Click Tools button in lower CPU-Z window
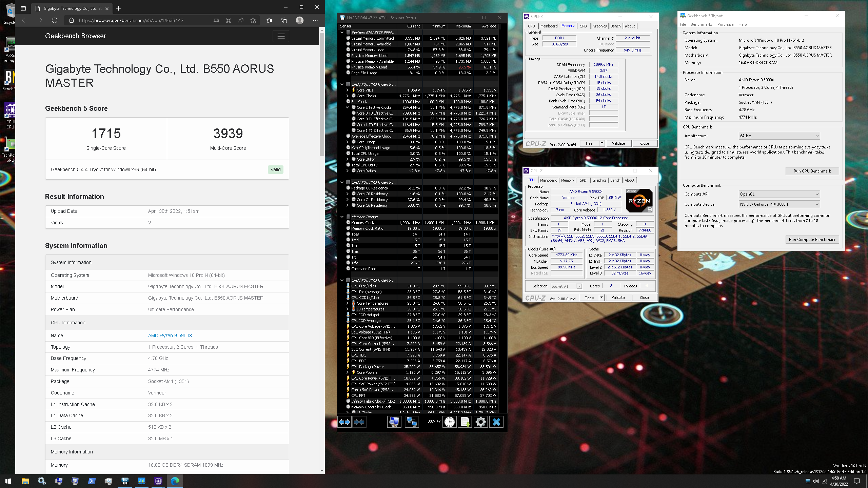The height and width of the screenshot is (488, 868). (x=589, y=298)
